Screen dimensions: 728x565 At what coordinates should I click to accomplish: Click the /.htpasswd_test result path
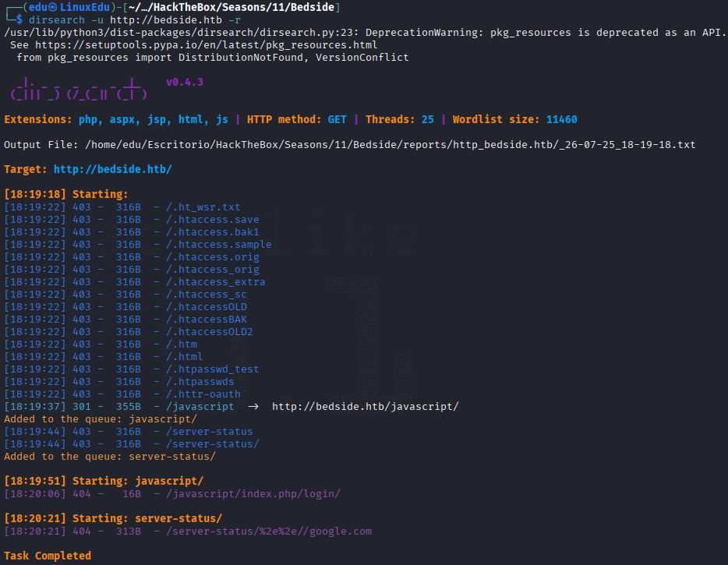(213, 369)
